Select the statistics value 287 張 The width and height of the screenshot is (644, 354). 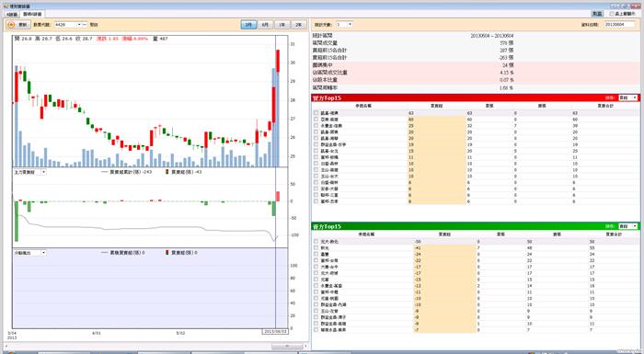506,50
